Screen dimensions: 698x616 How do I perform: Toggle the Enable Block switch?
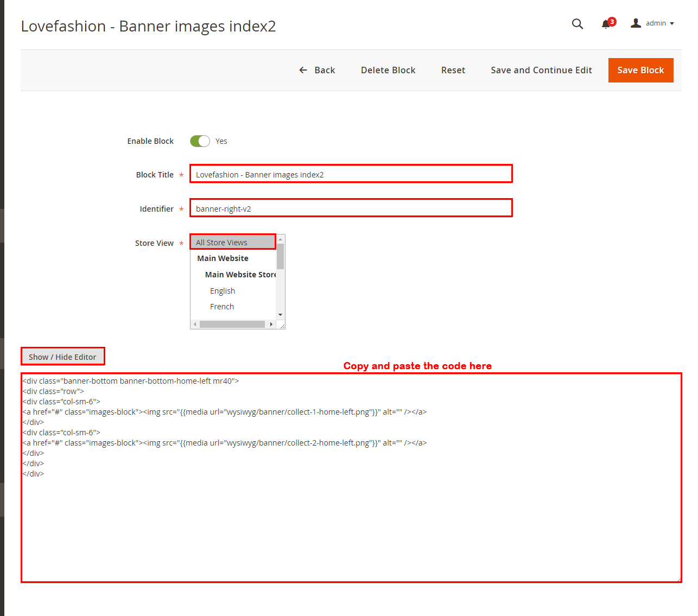coord(200,141)
